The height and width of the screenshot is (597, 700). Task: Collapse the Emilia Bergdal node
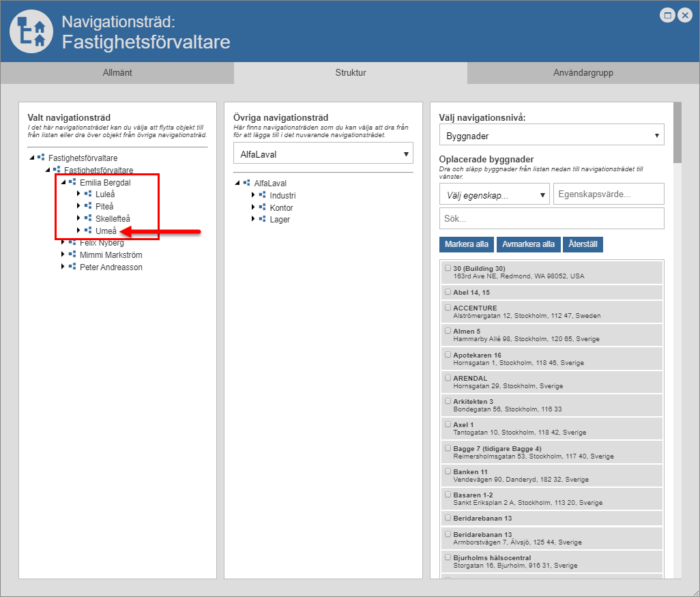coord(63,182)
